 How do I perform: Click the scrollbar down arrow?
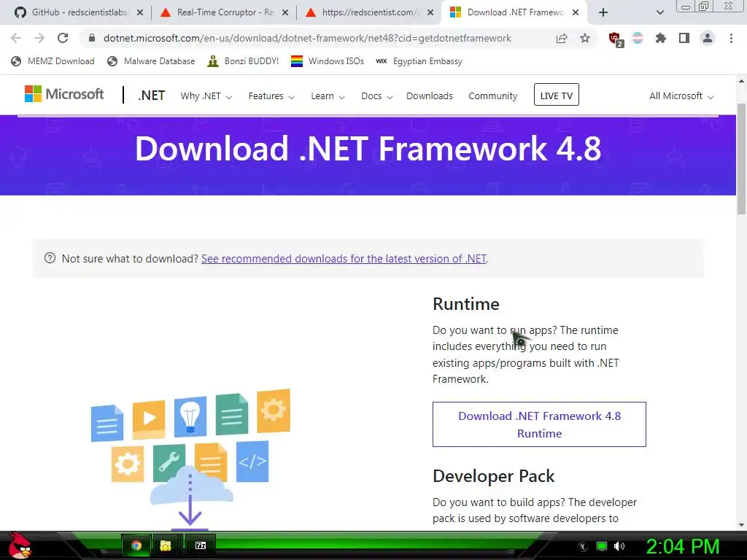tap(741, 525)
